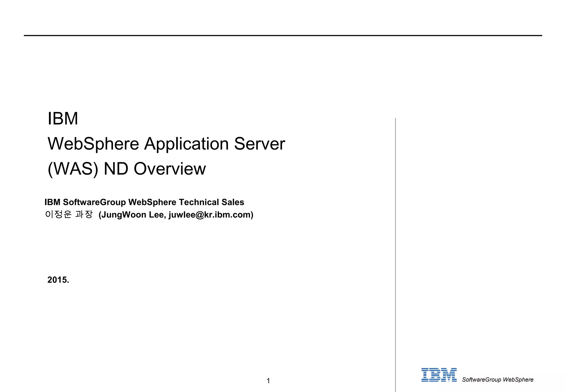The height and width of the screenshot is (392, 566).
Task: Click the name JungWoon Lee
Action: pyautogui.click(x=133, y=215)
